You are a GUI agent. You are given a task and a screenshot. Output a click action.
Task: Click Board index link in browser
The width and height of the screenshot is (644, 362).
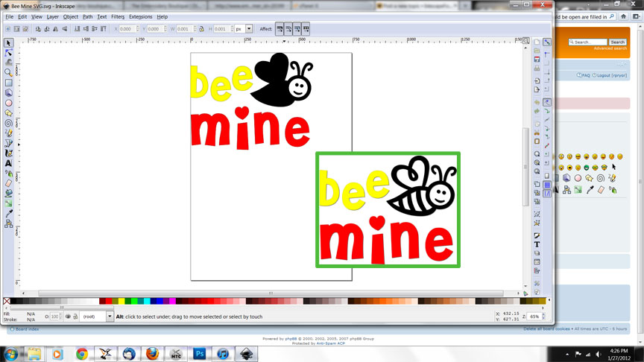tap(27, 329)
